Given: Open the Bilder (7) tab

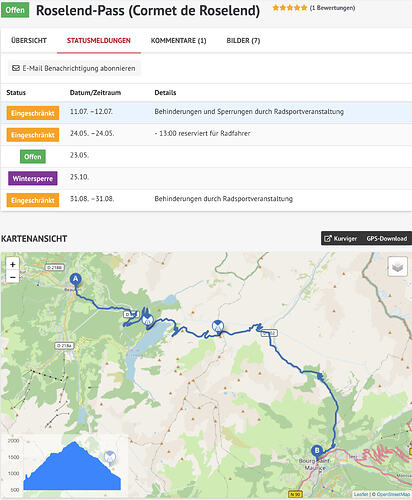Looking at the screenshot, I should [x=243, y=41].
